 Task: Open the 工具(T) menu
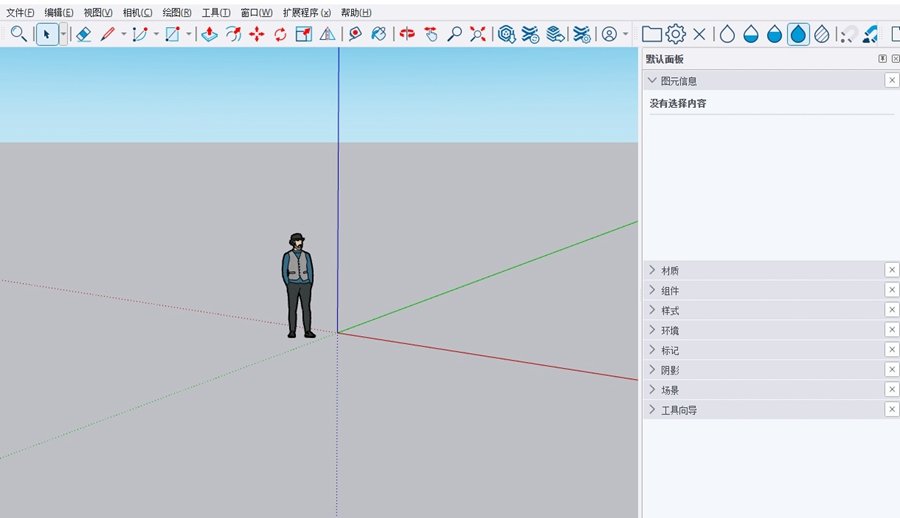click(x=216, y=12)
